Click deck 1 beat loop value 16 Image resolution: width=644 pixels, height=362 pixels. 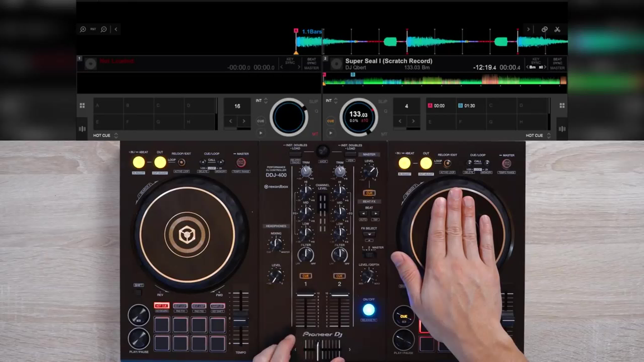point(237,106)
